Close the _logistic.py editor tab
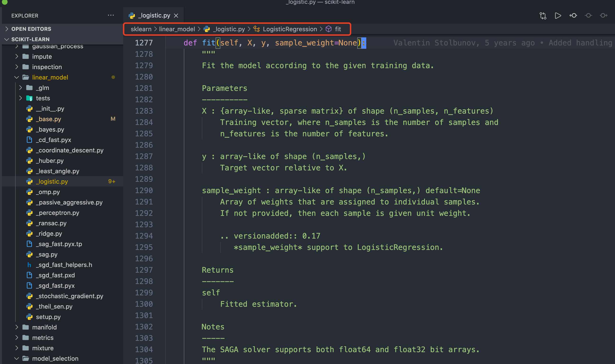615x364 pixels. pyautogui.click(x=176, y=16)
